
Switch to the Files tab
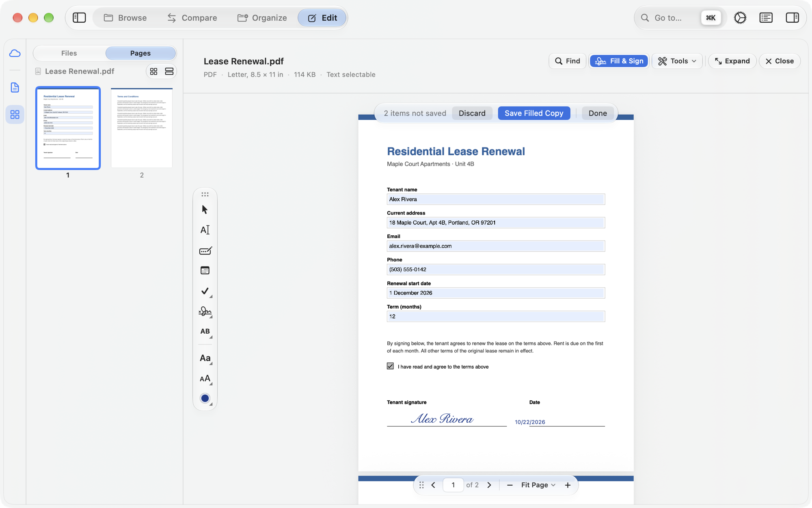69,53
